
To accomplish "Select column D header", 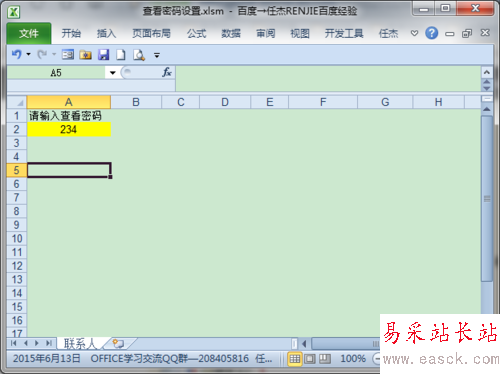I will tap(225, 102).
